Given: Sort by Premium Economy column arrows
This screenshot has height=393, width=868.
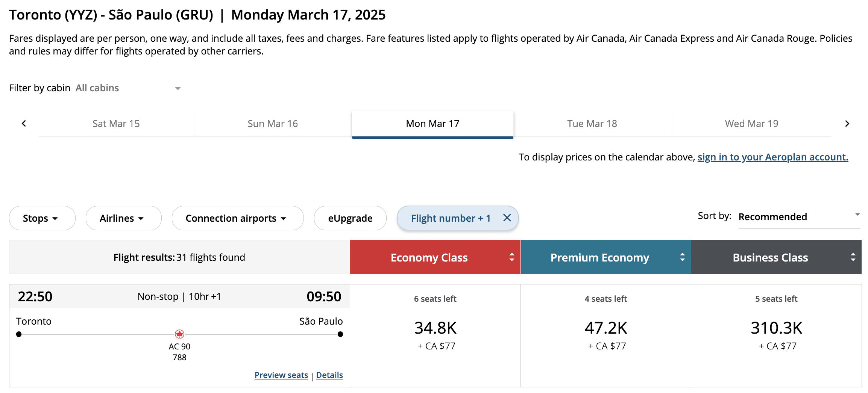Looking at the screenshot, I should (682, 257).
